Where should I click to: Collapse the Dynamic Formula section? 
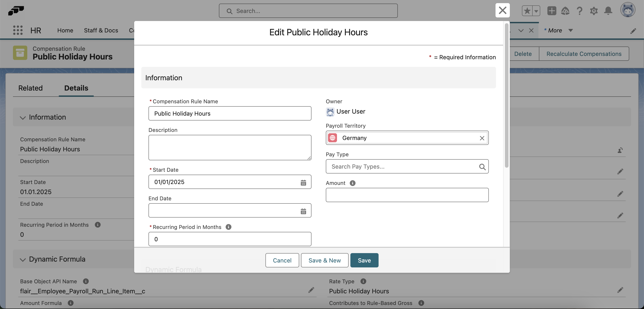(23, 260)
